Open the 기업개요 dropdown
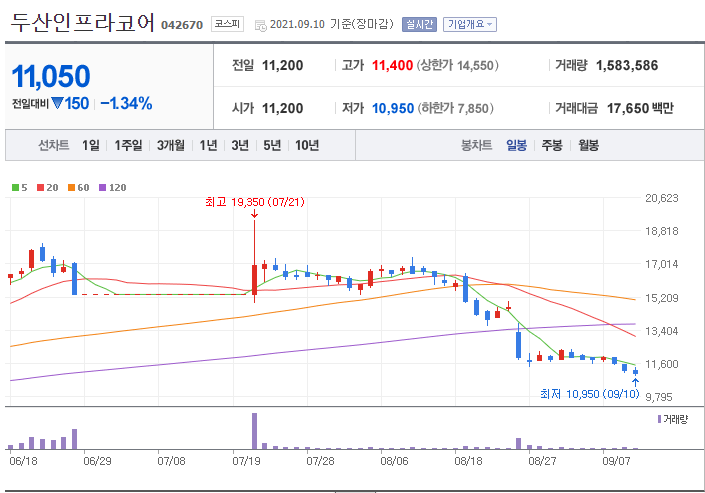The width and height of the screenshot is (705, 493). click(470, 24)
